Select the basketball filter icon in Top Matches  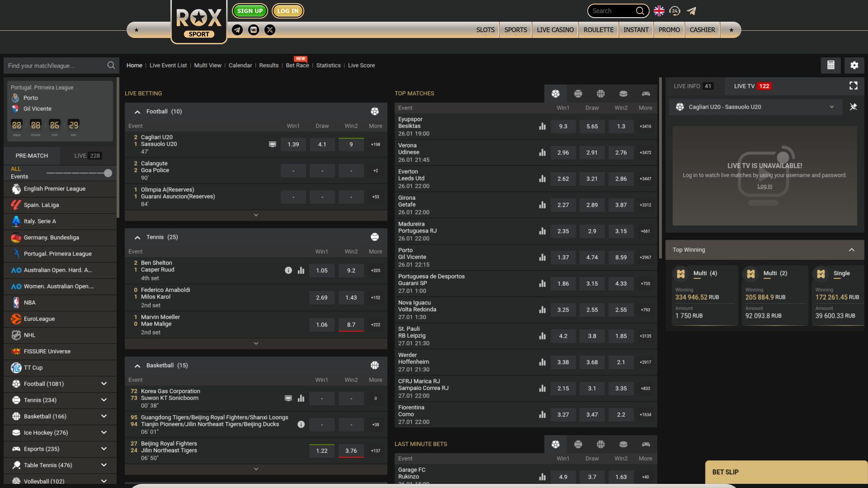point(600,94)
